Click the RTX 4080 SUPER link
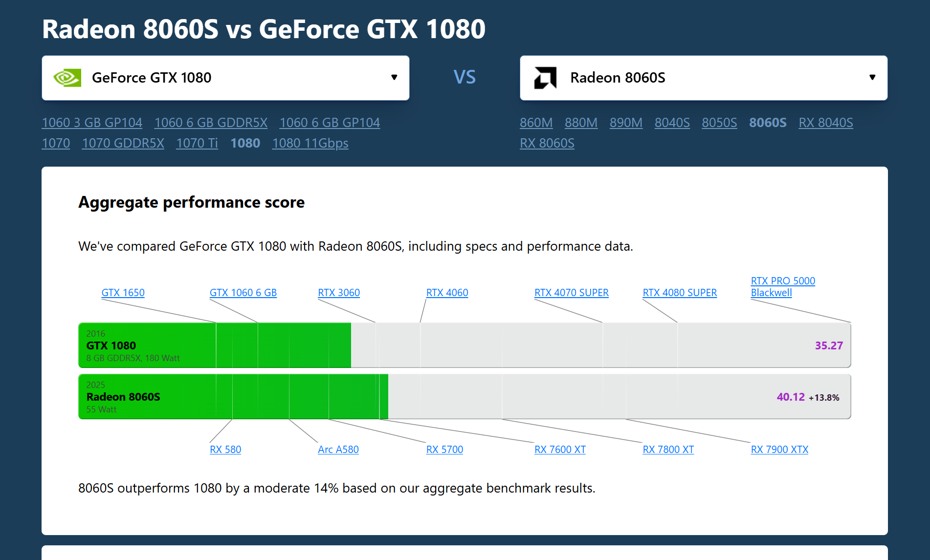 point(680,293)
